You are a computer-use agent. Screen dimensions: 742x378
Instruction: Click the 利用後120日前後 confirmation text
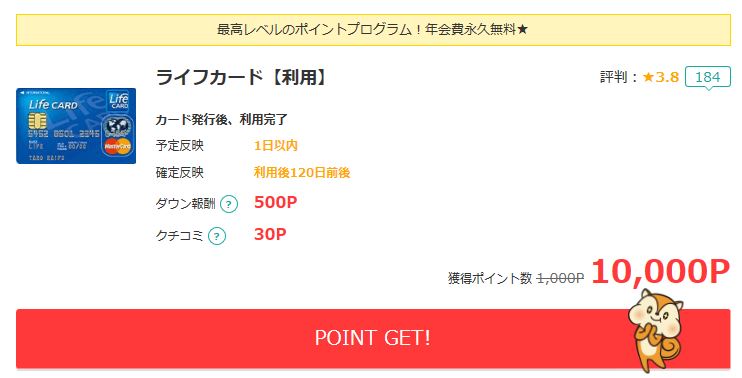(302, 173)
